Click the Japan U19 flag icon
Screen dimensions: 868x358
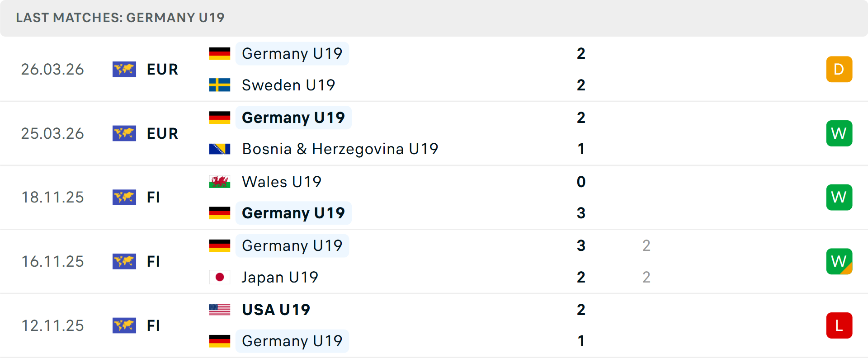click(220, 277)
